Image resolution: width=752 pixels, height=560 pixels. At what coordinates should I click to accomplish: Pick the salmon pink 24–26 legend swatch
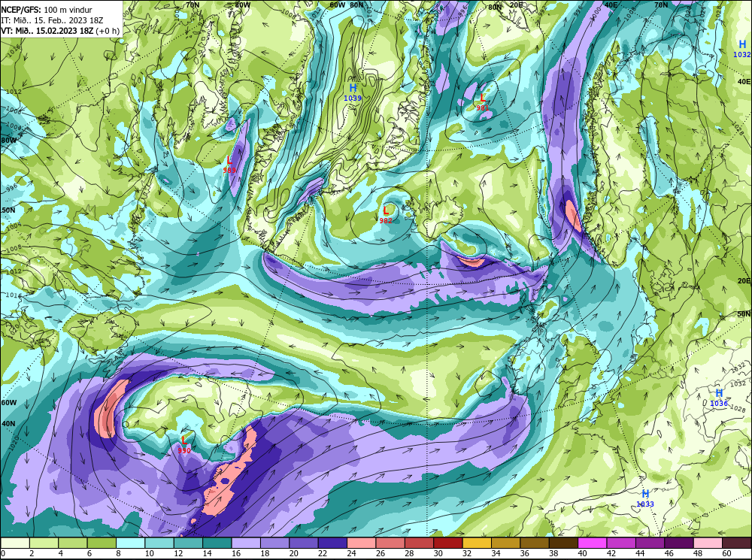[x=362, y=543]
